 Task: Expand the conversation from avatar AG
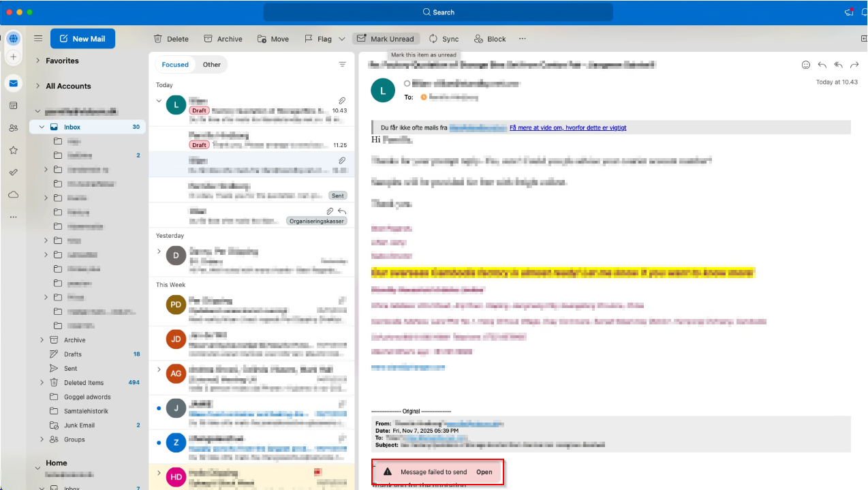[x=159, y=369]
